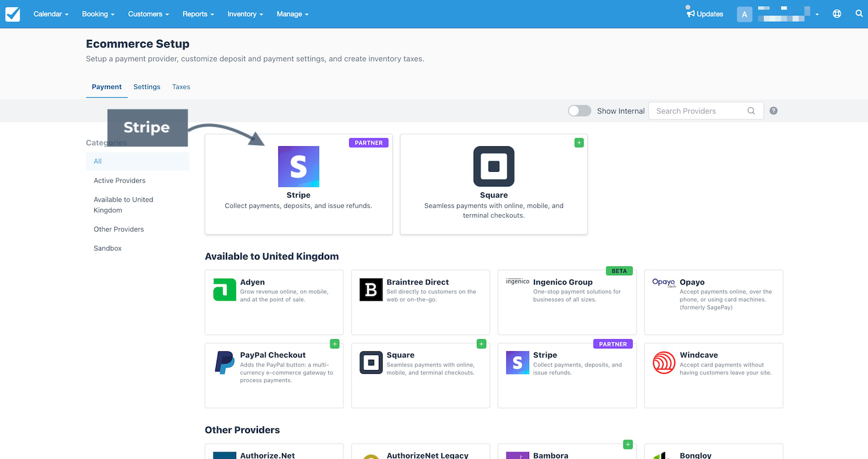
Task: Open the Updates megaphone notifications
Action: 690,13
